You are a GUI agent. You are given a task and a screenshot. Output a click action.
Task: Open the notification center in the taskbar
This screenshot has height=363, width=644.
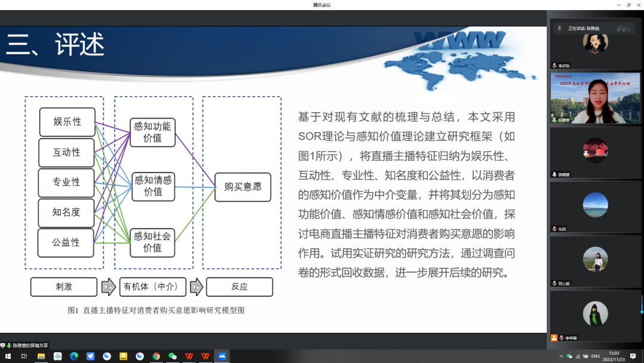click(x=634, y=356)
